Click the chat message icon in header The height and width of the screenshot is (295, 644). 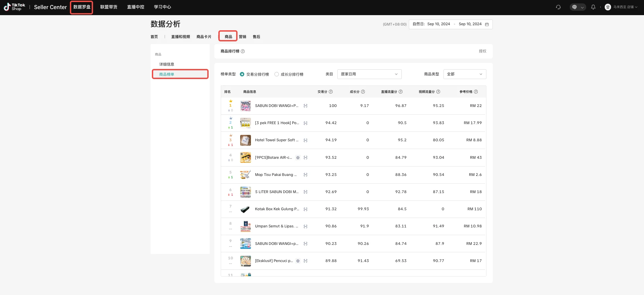click(x=575, y=7)
